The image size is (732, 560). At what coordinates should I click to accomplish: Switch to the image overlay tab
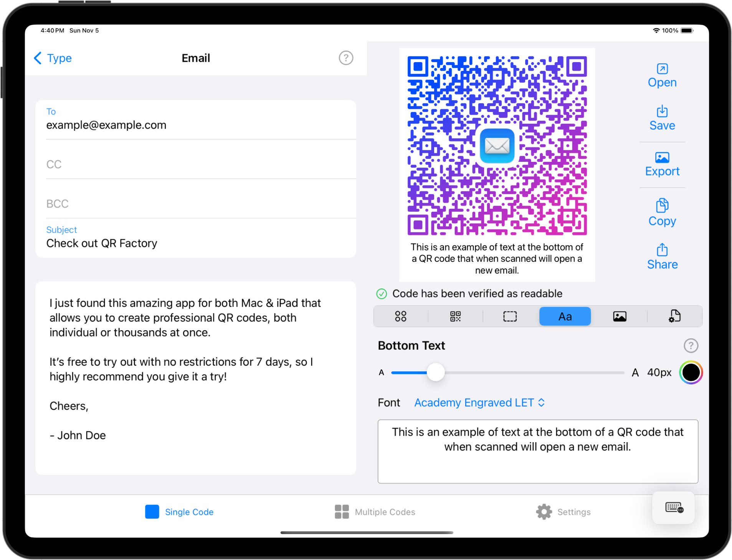pos(620,316)
